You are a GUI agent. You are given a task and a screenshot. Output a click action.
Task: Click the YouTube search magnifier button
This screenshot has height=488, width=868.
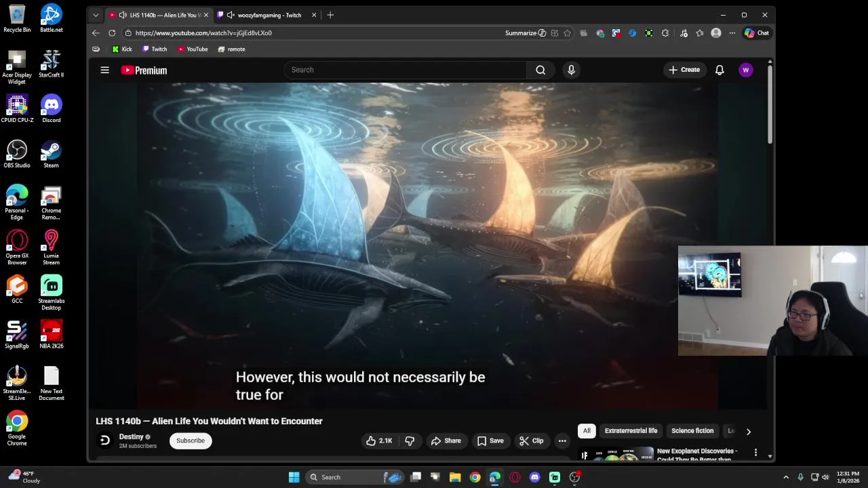tap(540, 70)
